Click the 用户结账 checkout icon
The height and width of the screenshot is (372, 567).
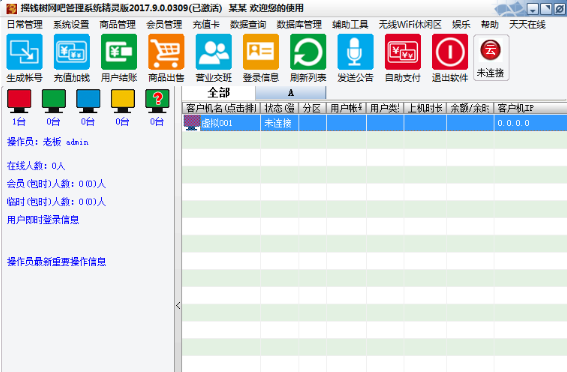click(119, 52)
